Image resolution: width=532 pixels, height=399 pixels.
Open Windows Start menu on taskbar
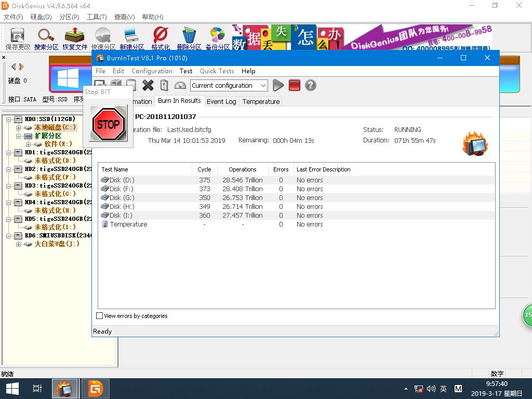coord(12,389)
